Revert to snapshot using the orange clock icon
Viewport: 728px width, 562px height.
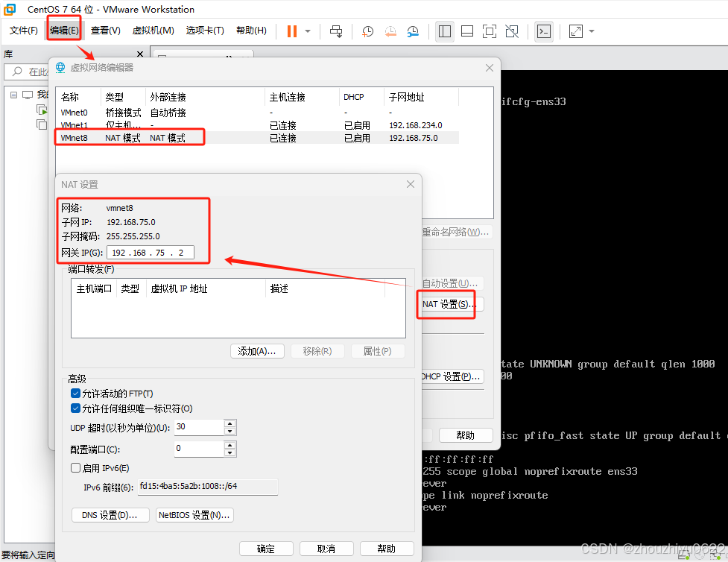390,31
